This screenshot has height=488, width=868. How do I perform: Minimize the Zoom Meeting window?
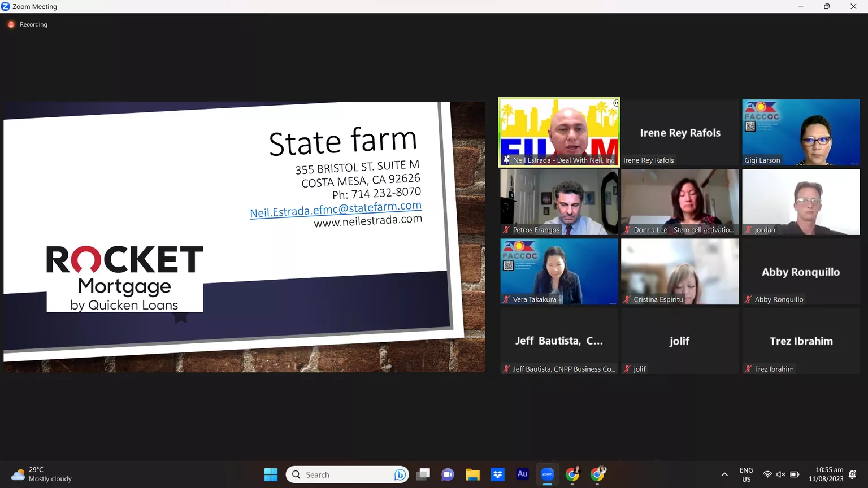pyautogui.click(x=800, y=6)
